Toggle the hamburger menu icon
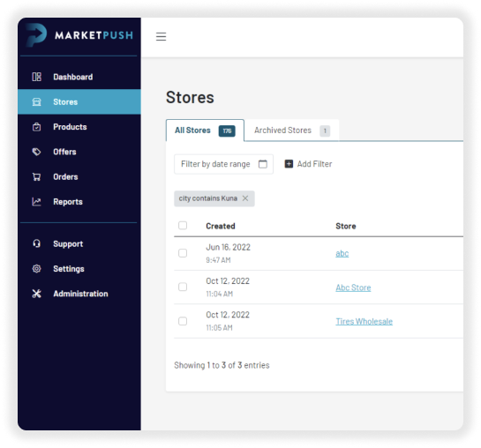This screenshot has width=481, height=448. coord(161,36)
